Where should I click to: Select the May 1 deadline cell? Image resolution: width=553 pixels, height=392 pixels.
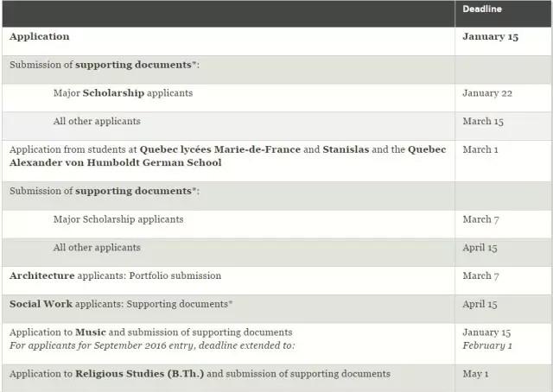coord(476,374)
